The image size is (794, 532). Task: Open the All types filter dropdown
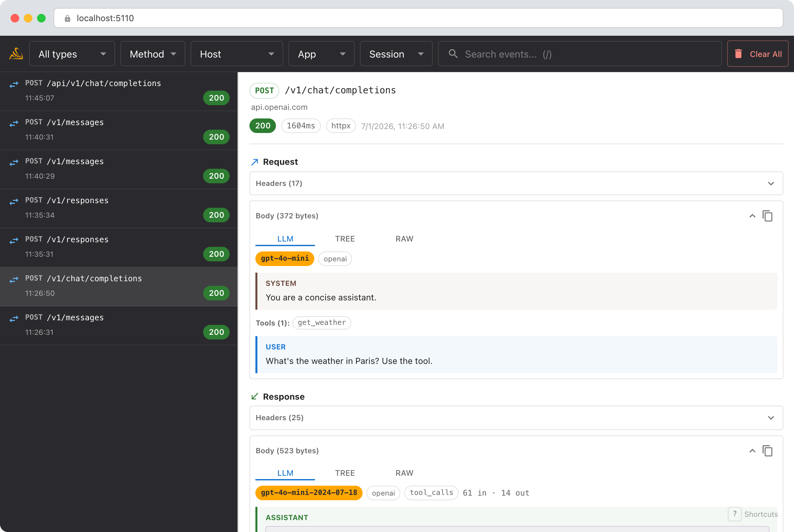(x=72, y=54)
